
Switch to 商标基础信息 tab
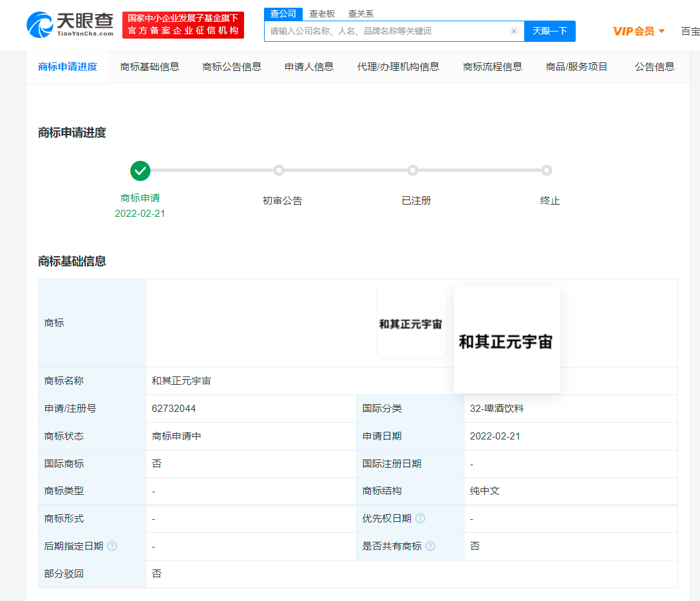coord(149,67)
